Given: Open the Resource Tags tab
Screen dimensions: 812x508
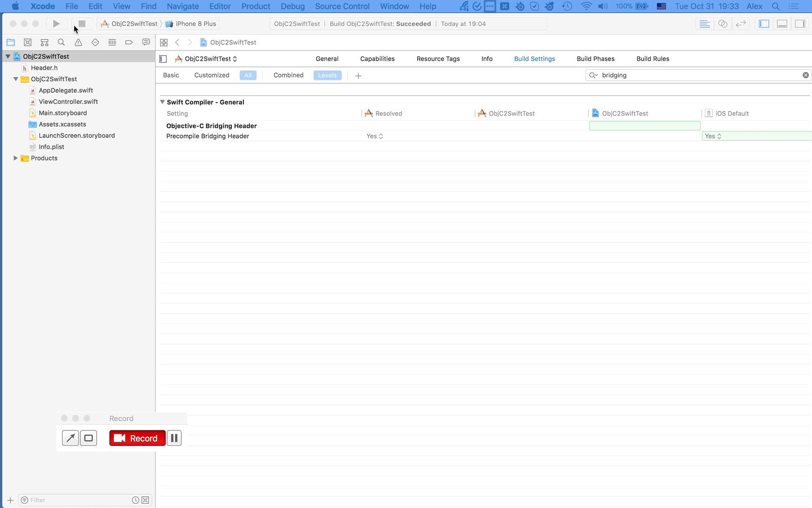Looking at the screenshot, I should pyautogui.click(x=438, y=59).
